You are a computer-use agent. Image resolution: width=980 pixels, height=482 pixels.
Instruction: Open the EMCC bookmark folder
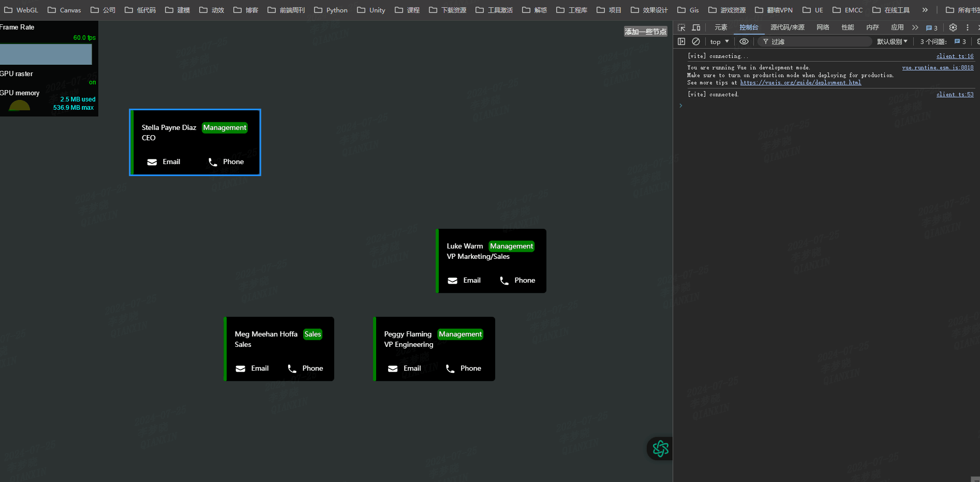point(848,10)
